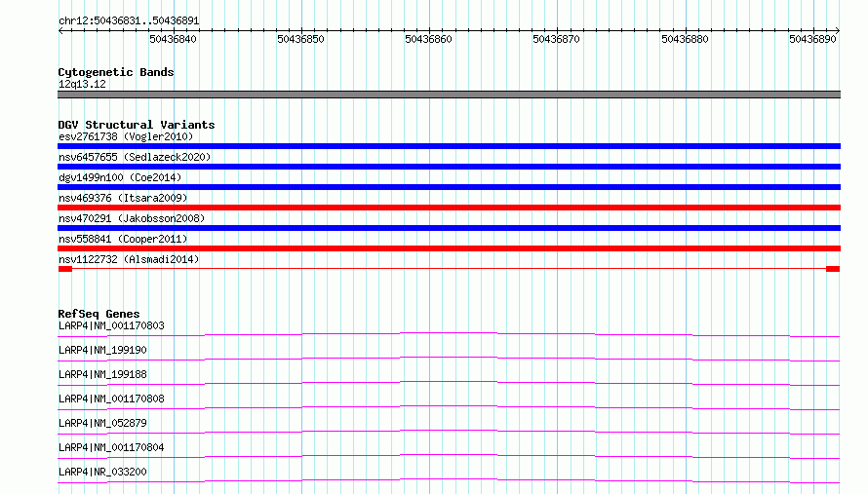The height and width of the screenshot is (494, 868).
Task: Click ruler position label 50436840
Action: (x=173, y=39)
